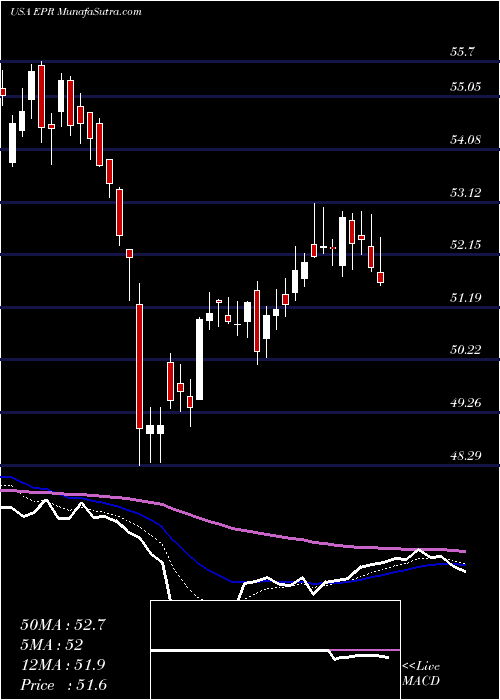Click the 52.15 price axis label

click(x=466, y=245)
